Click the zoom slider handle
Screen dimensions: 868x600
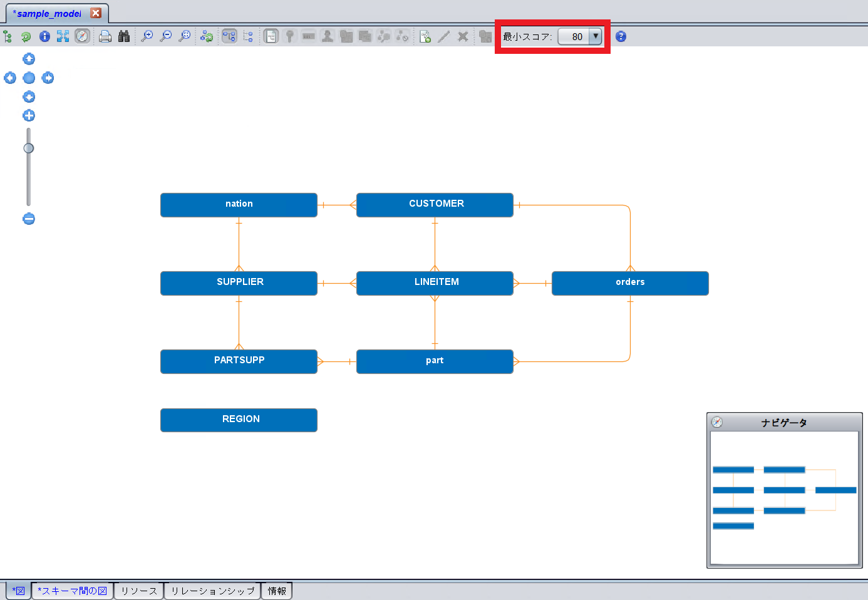click(x=28, y=148)
